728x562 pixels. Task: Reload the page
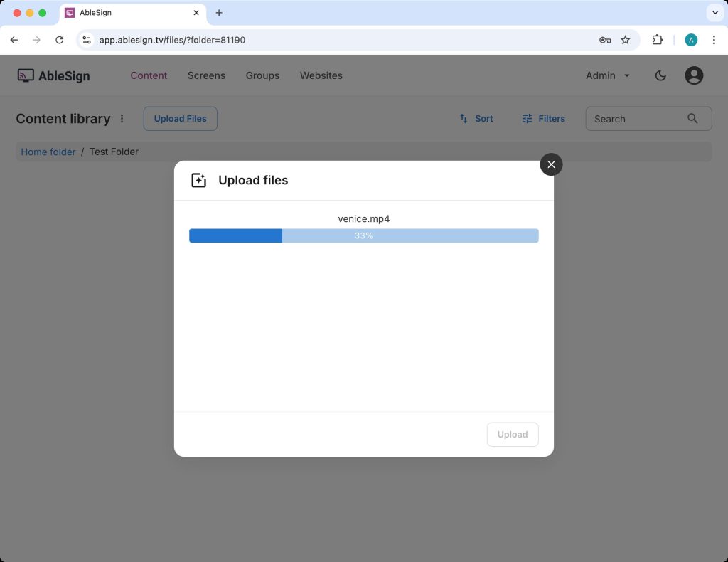(60, 40)
